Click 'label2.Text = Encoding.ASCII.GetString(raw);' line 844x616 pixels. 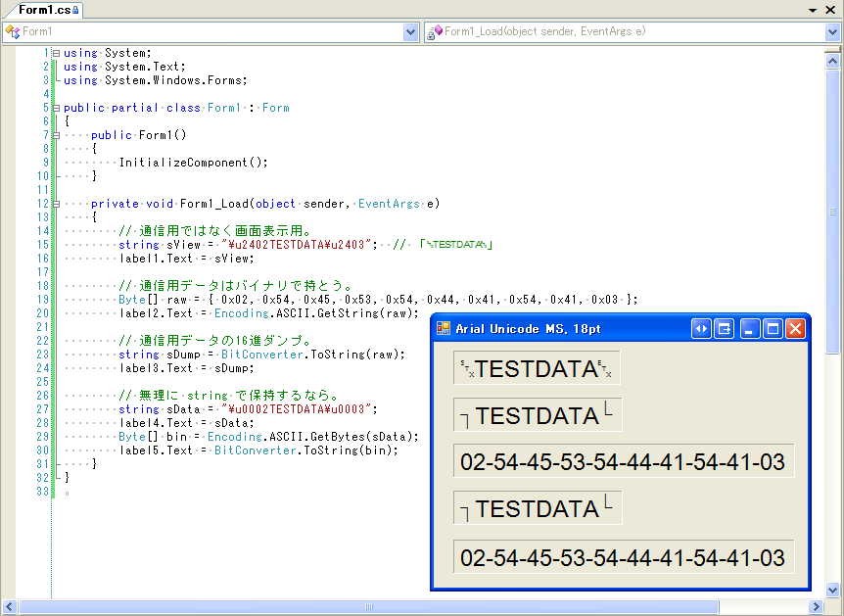pos(269,314)
